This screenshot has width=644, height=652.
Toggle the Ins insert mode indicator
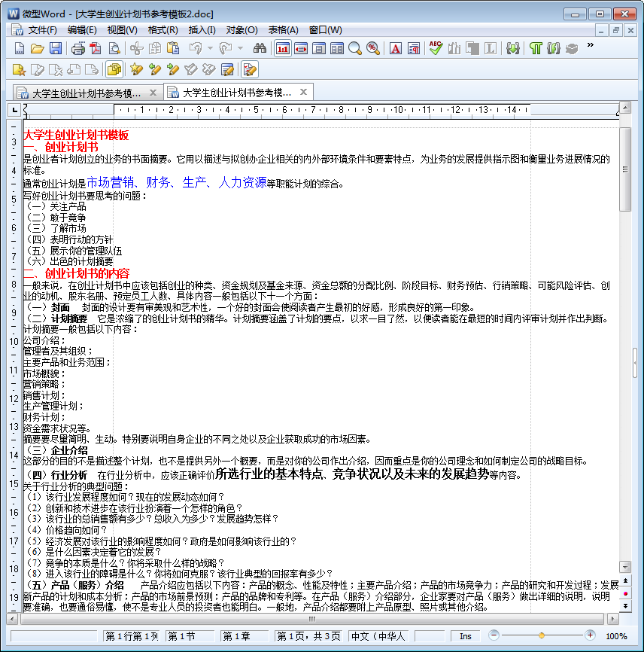point(466,636)
